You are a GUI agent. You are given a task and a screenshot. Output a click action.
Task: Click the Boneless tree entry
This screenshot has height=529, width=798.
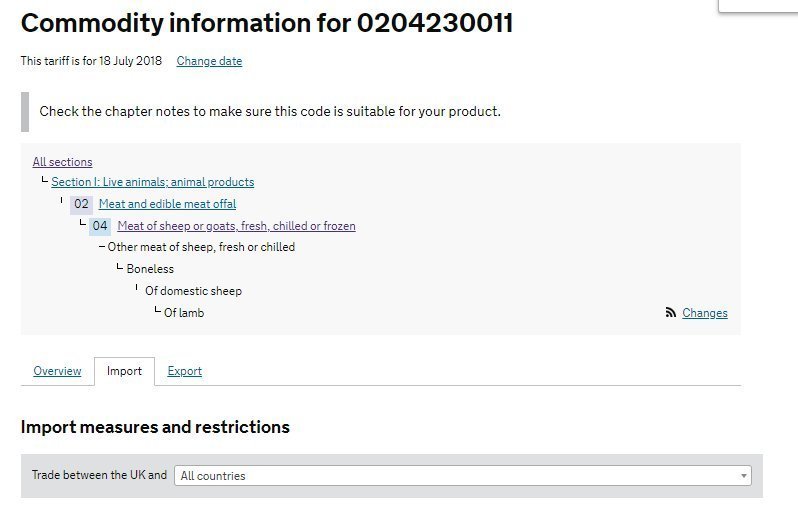pos(150,269)
